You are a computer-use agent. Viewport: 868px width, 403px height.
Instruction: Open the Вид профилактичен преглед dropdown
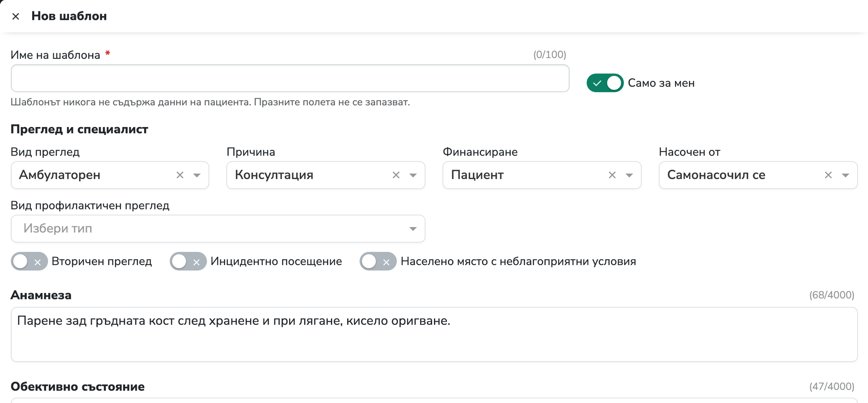point(218,228)
